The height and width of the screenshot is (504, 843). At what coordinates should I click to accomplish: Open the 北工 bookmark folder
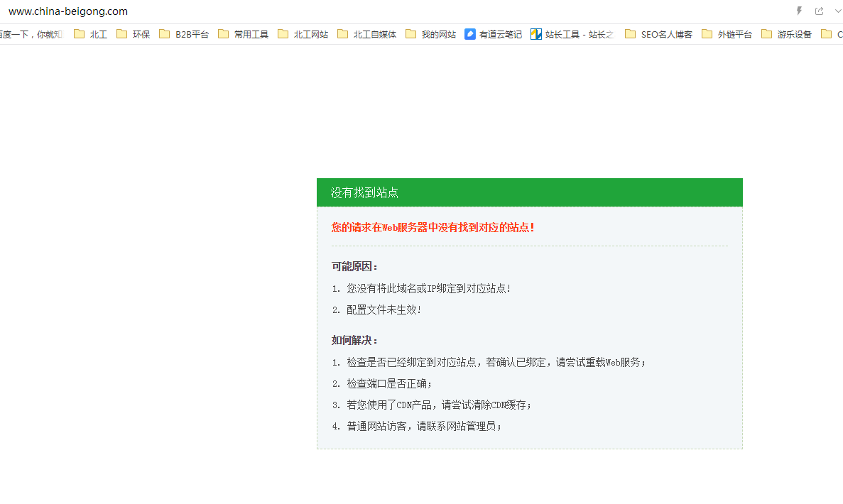tap(90, 34)
